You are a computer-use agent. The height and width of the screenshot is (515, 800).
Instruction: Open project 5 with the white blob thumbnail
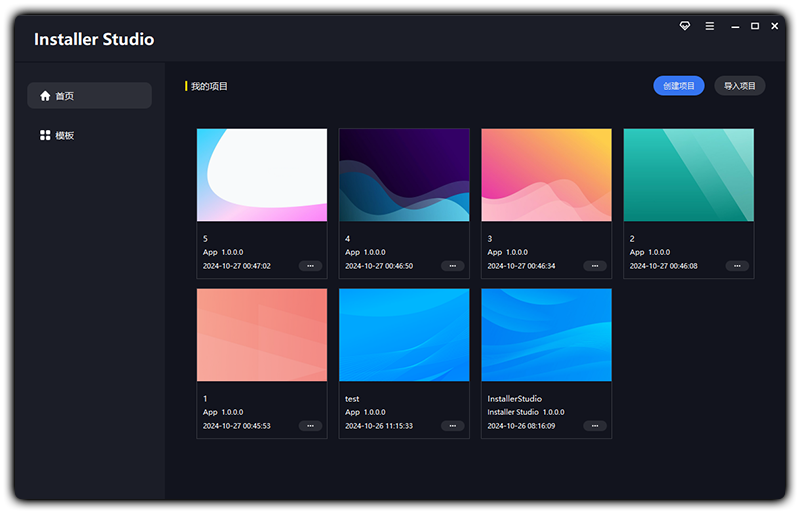pos(262,175)
